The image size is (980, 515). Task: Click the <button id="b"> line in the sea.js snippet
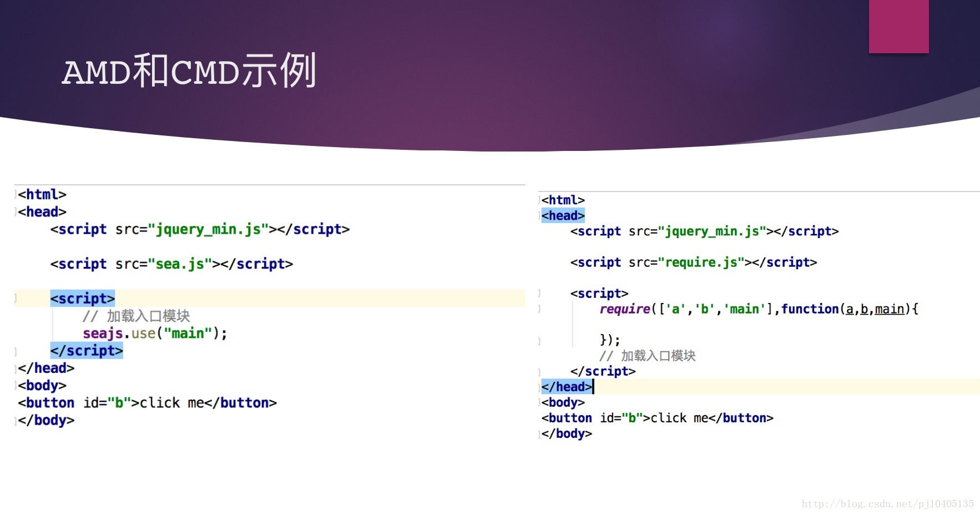coord(147,402)
